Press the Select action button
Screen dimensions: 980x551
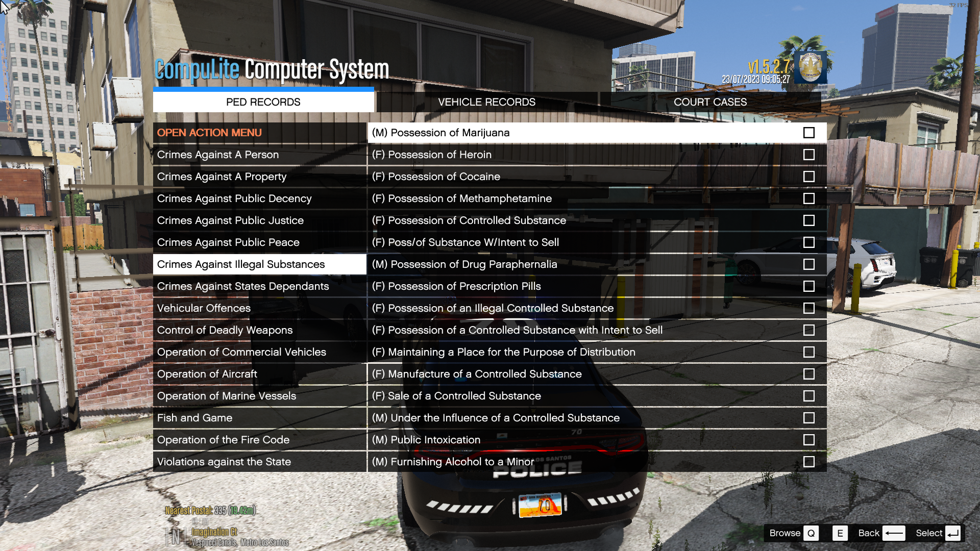[954, 532]
